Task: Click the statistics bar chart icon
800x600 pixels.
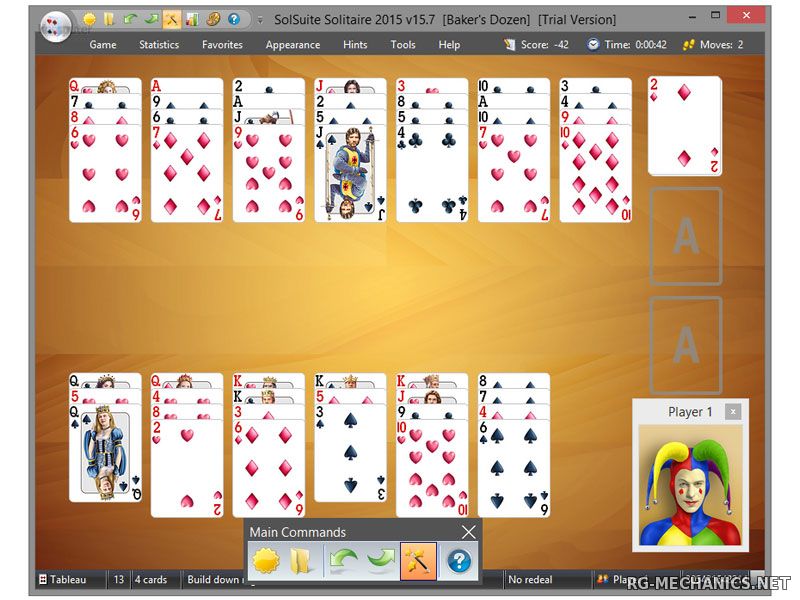Action: click(x=191, y=19)
